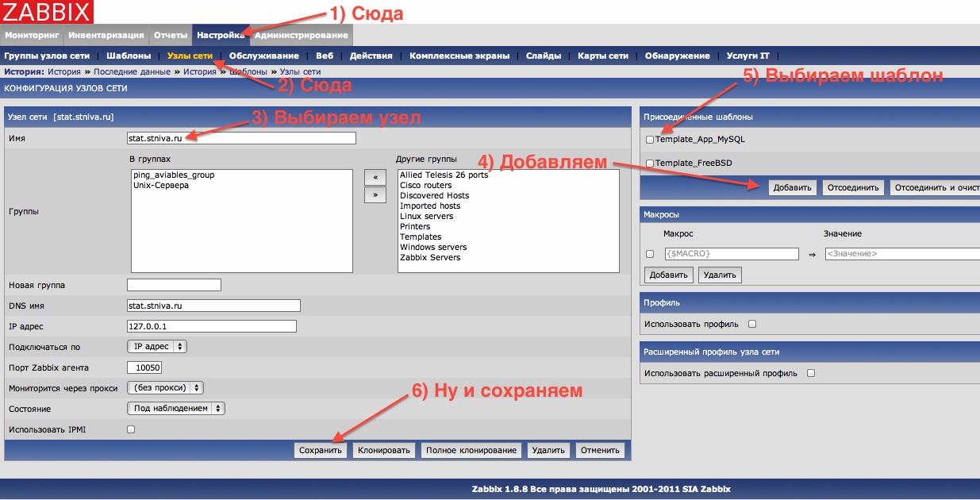
Task: Click the ZABBIX logo
Action: point(47,12)
